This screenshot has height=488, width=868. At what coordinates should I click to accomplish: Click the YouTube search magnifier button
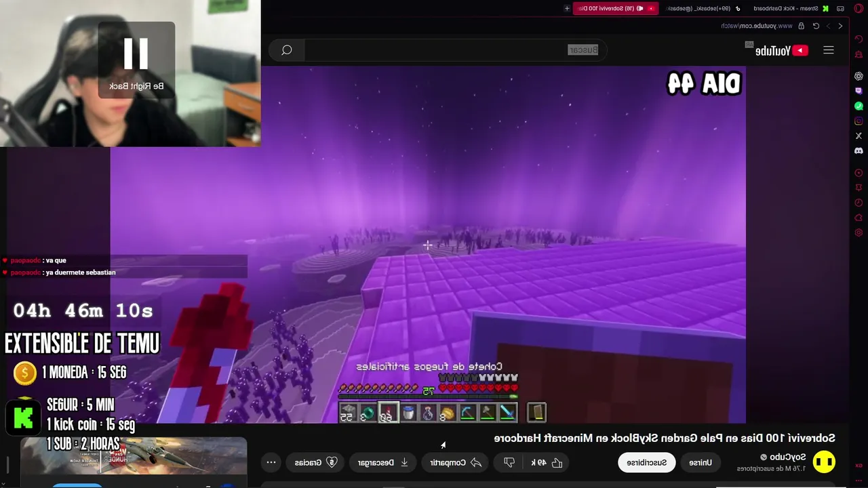pyautogui.click(x=286, y=50)
